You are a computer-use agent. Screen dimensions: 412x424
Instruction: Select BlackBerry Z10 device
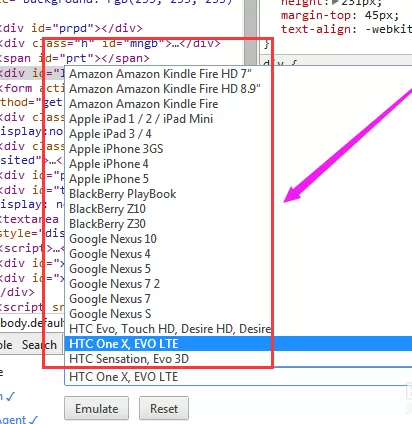tap(238, 209)
